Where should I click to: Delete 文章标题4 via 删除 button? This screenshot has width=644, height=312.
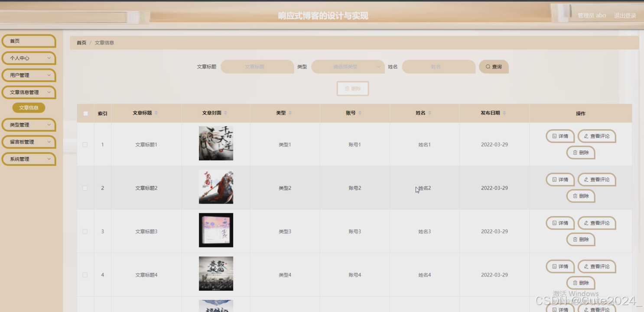tap(581, 283)
